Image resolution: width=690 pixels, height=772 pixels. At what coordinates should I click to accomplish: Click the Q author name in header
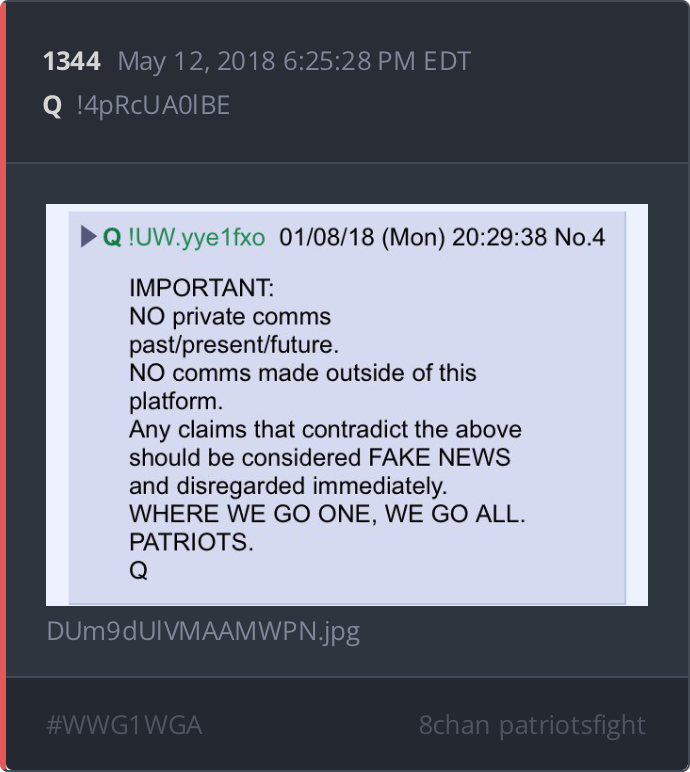(x=52, y=106)
